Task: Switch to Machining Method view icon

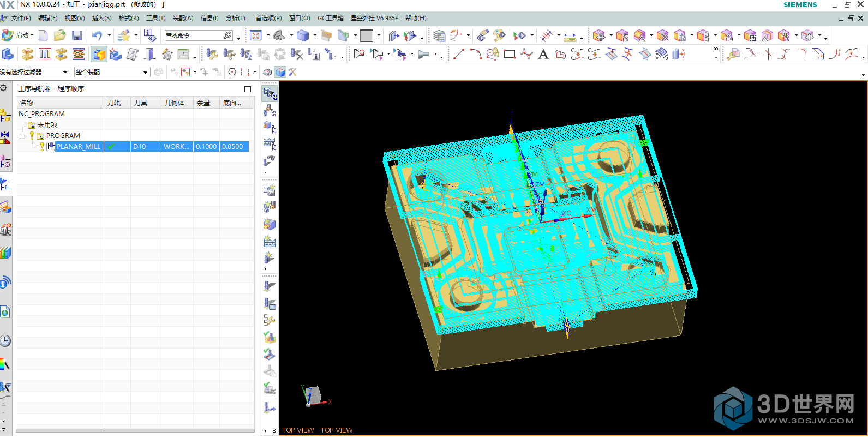Action: [x=270, y=144]
